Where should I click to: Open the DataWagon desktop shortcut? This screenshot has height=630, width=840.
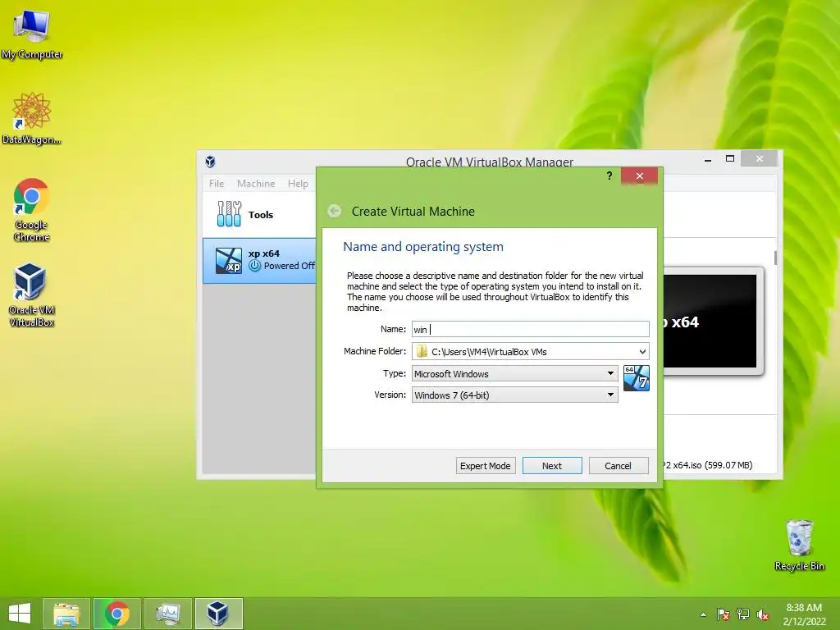pos(32,118)
